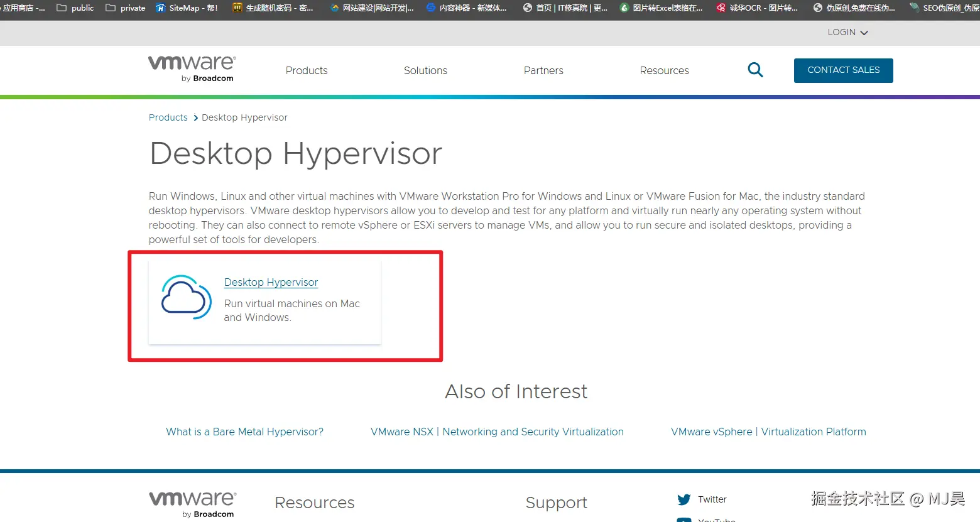Viewport: 980px width, 522px height.
Task: Open the Resources menu in the top navigation
Action: [x=664, y=70]
